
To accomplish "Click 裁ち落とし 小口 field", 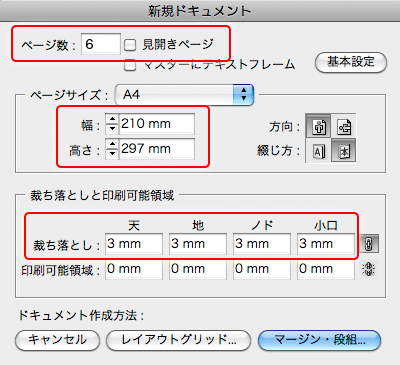I will pos(326,244).
